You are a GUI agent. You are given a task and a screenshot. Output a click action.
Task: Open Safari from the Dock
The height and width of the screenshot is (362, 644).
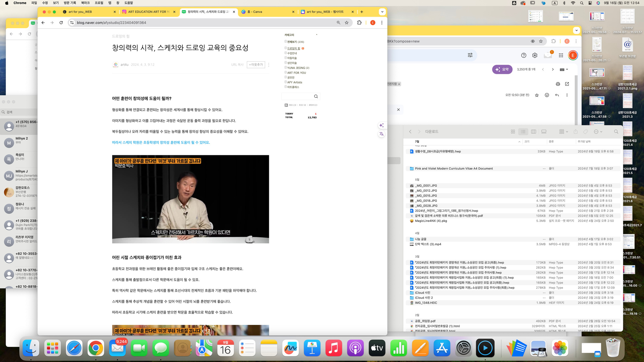[74, 348]
